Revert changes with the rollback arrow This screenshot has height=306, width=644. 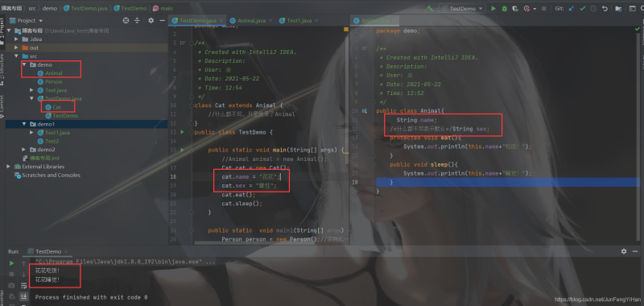coord(605,8)
